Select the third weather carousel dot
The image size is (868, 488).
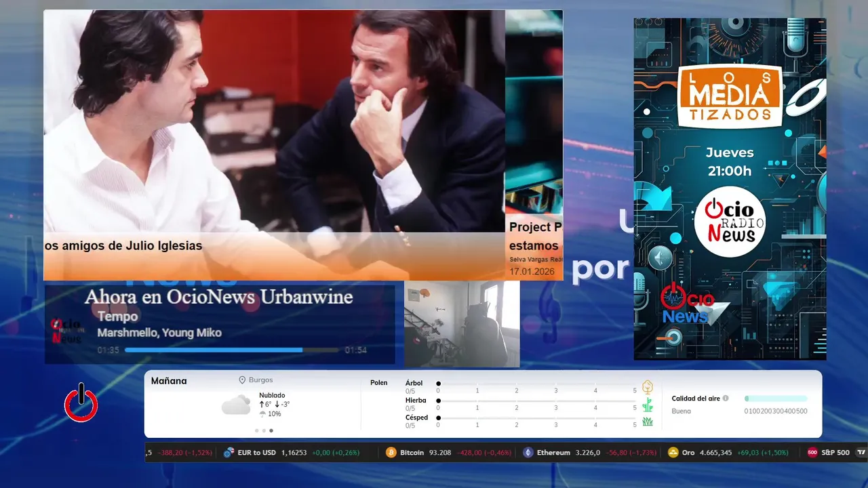pos(271,430)
